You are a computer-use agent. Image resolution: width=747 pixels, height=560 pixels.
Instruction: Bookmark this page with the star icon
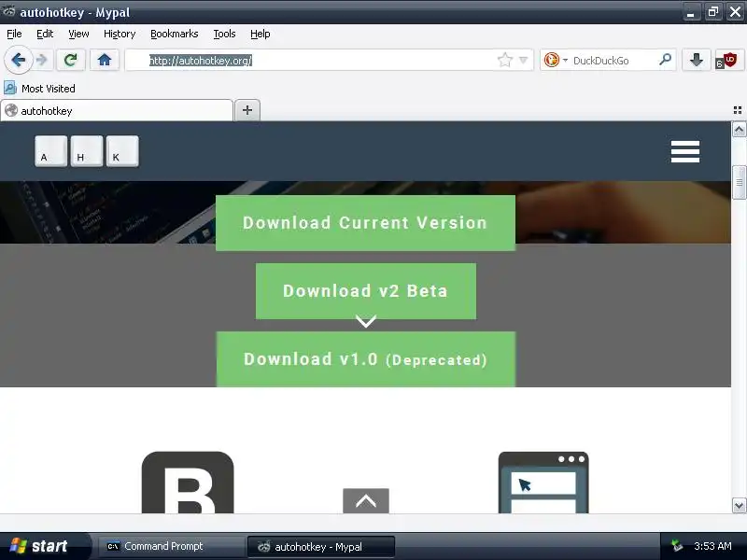click(x=504, y=60)
